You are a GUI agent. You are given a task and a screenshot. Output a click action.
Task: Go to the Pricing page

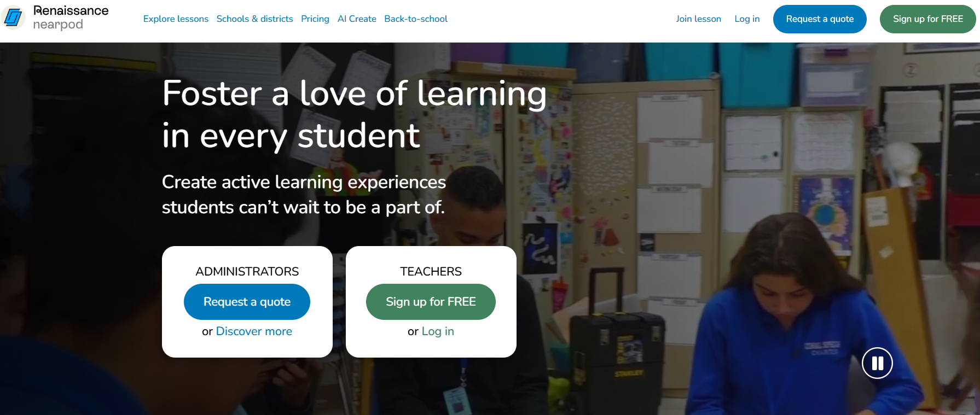[315, 19]
